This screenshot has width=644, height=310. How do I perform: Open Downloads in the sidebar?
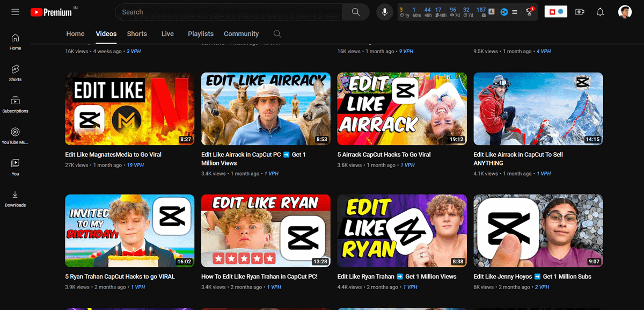(x=15, y=198)
